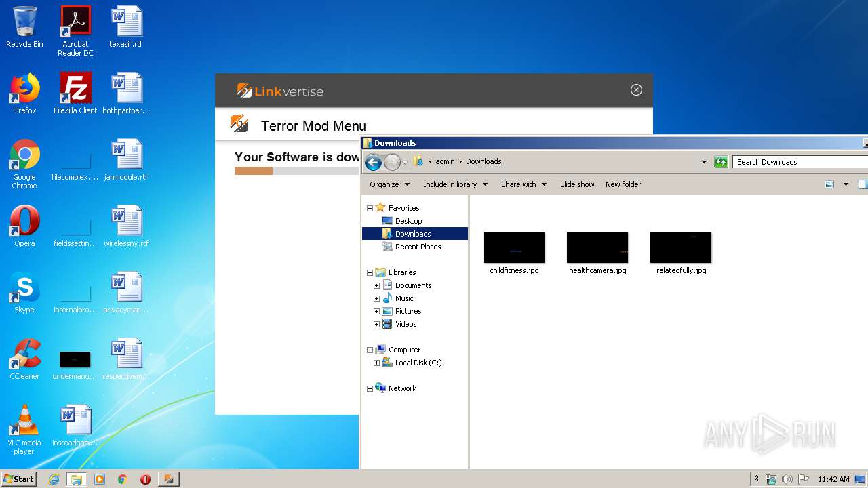This screenshot has height=488, width=868.
Task: Select the privacyman document on the desktop
Action: 126,293
